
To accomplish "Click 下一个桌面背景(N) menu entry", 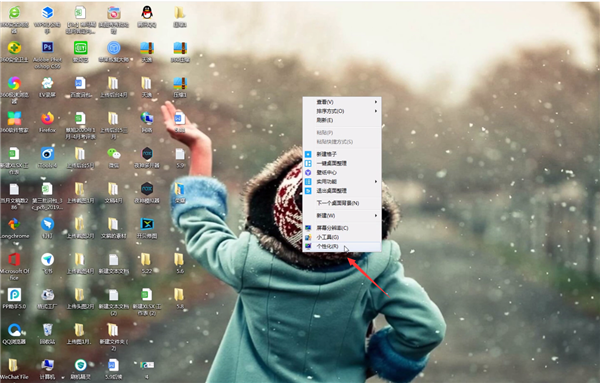I will (x=342, y=203).
